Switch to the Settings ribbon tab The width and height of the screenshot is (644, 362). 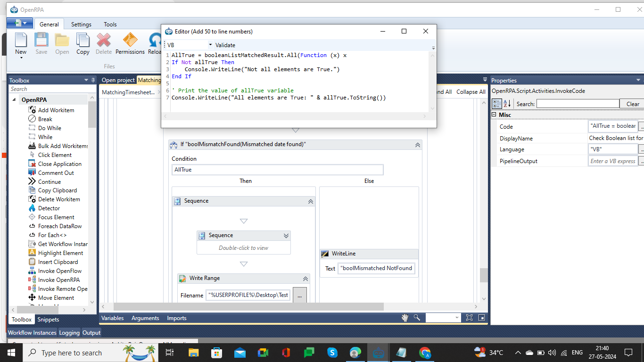pos(81,25)
